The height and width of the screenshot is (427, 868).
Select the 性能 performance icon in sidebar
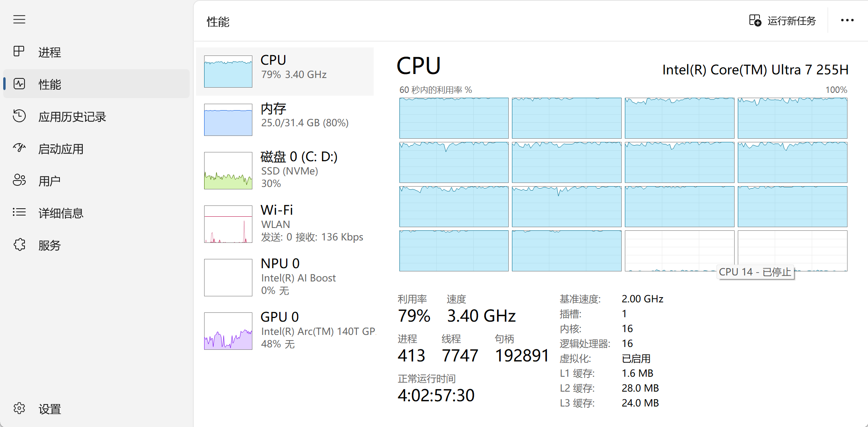coord(19,84)
